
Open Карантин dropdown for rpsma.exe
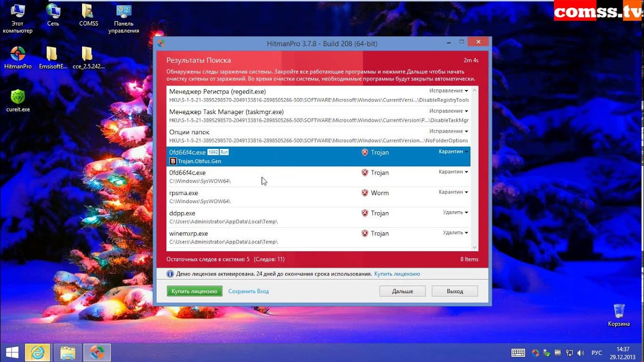click(453, 192)
